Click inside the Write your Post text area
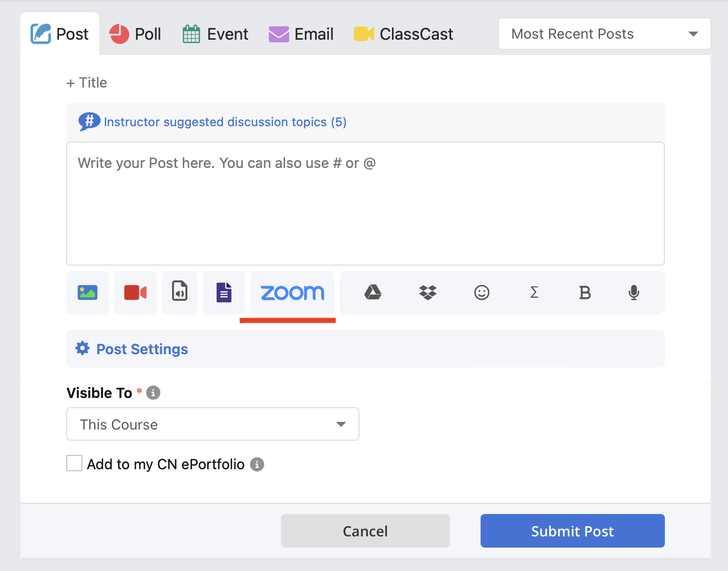Image resolution: width=728 pixels, height=571 pixels. 366,204
